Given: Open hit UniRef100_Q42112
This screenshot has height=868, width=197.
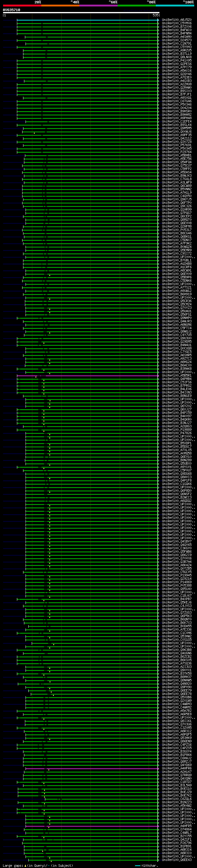Looking at the screenshot, I should (x=177, y=139).
